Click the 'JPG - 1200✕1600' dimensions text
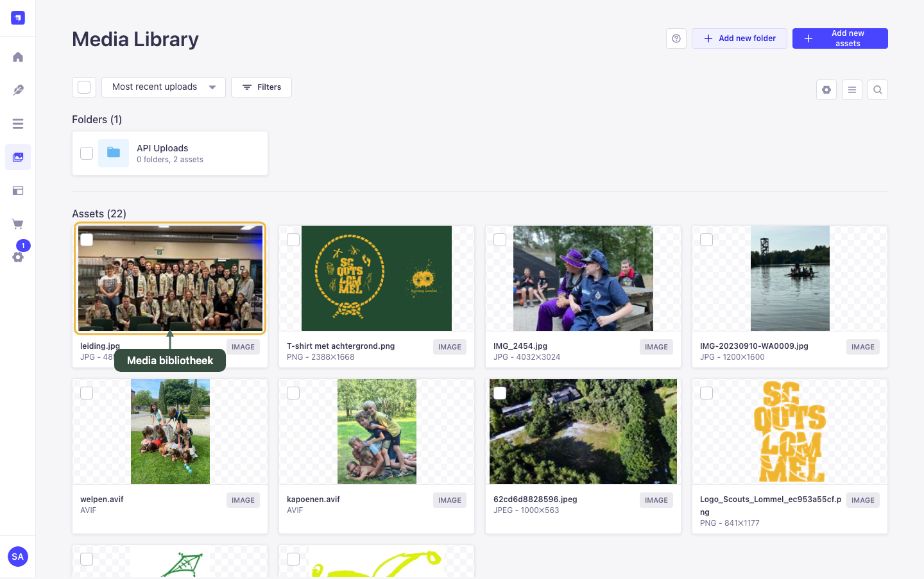Viewport: 924px width, 579px height. pos(732,357)
